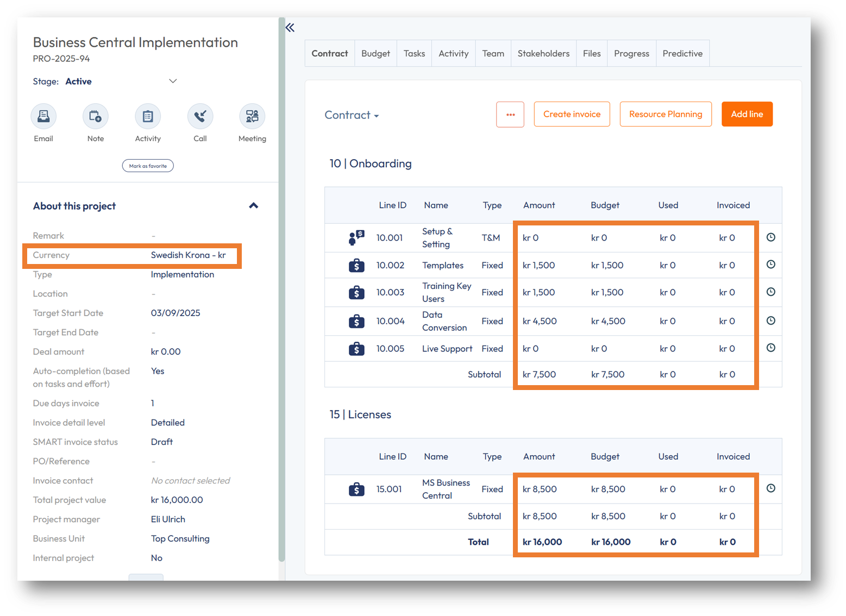
Task: Click T&M person icon on line 10.001
Action: point(356,237)
